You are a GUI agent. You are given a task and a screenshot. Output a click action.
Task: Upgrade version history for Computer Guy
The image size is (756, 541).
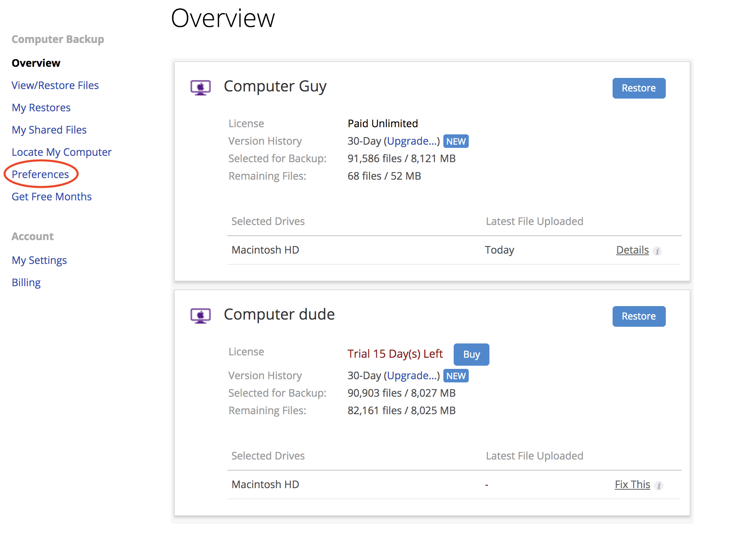pyautogui.click(x=412, y=141)
